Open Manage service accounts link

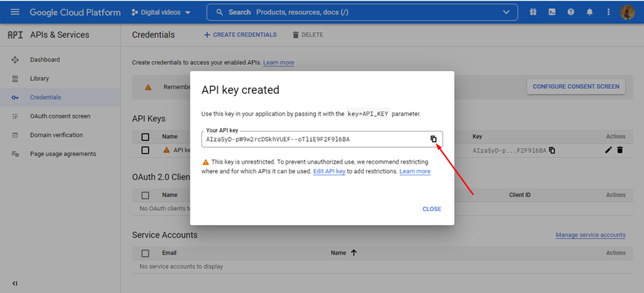(591, 235)
